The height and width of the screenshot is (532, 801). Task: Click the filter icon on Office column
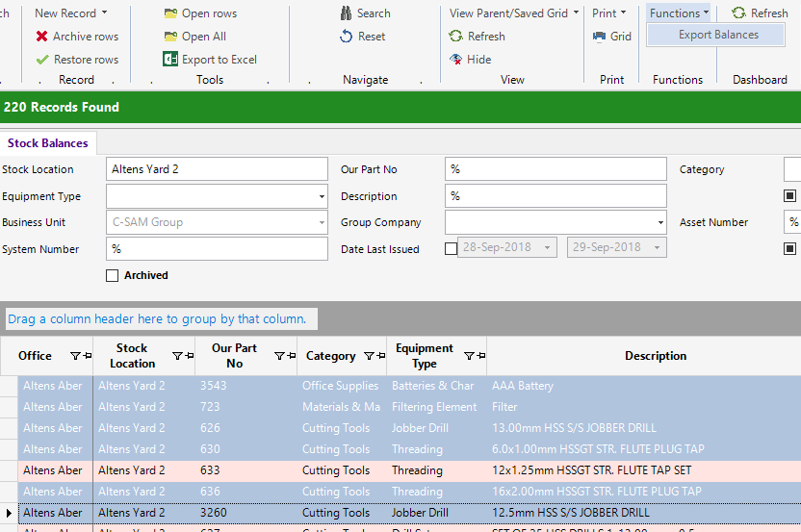(76, 356)
